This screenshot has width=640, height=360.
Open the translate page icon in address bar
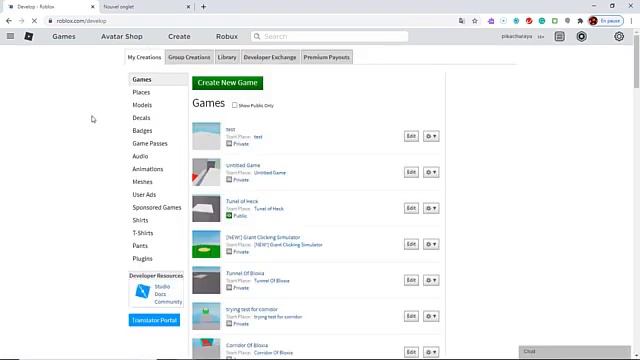click(x=462, y=21)
